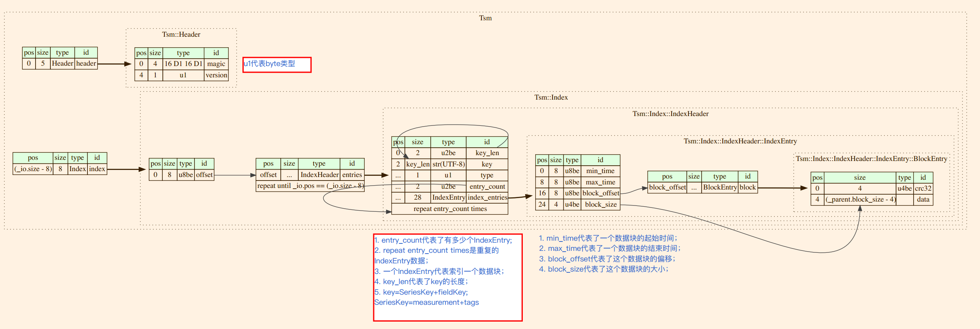The width and height of the screenshot is (980, 329).
Task: Select the 'max_time' id cell
Action: 600,182
